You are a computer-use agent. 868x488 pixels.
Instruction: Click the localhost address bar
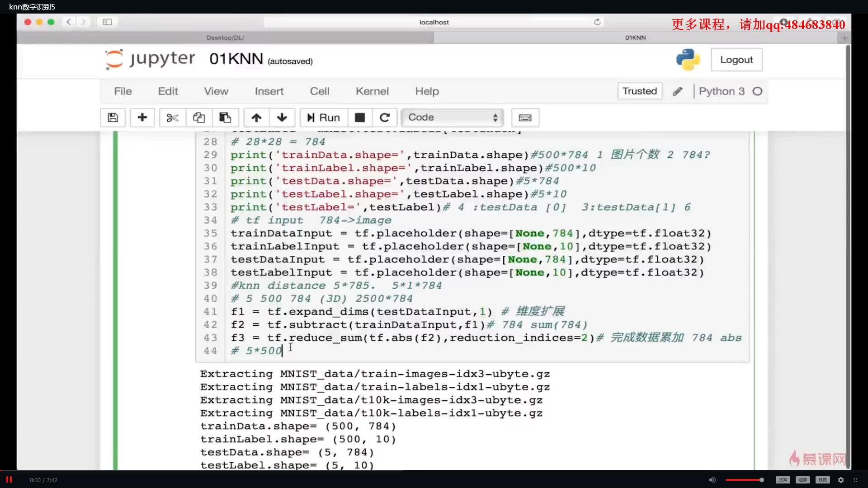(434, 22)
